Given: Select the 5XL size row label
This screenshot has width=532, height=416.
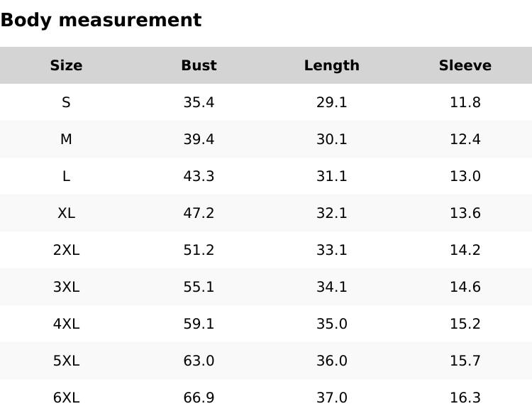Looking at the screenshot, I should 66,361.
